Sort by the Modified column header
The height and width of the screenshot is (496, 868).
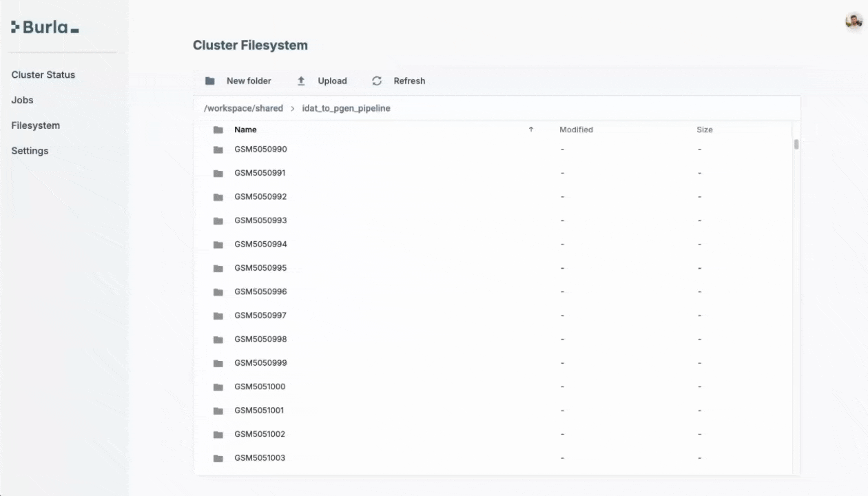pyautogui.click(x=576, y=130)
